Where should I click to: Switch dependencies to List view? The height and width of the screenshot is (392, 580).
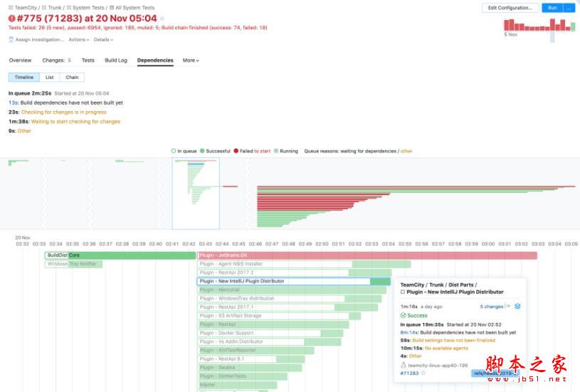[x=49, y=77]
